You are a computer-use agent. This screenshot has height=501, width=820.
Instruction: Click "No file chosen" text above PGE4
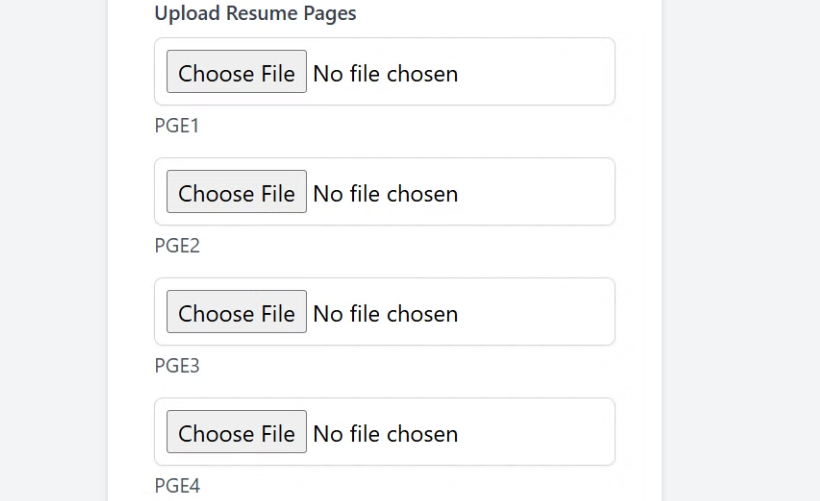click(385, 433)
